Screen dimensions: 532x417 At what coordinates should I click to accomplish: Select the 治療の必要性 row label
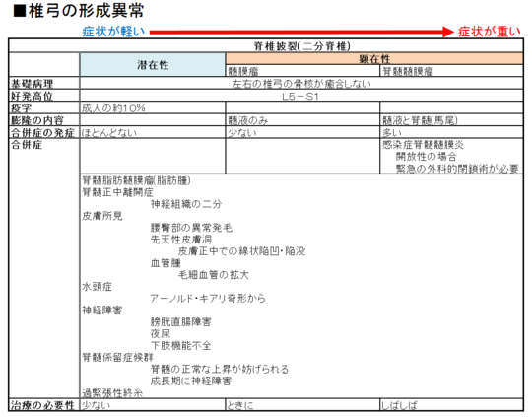tap(44, 405)
